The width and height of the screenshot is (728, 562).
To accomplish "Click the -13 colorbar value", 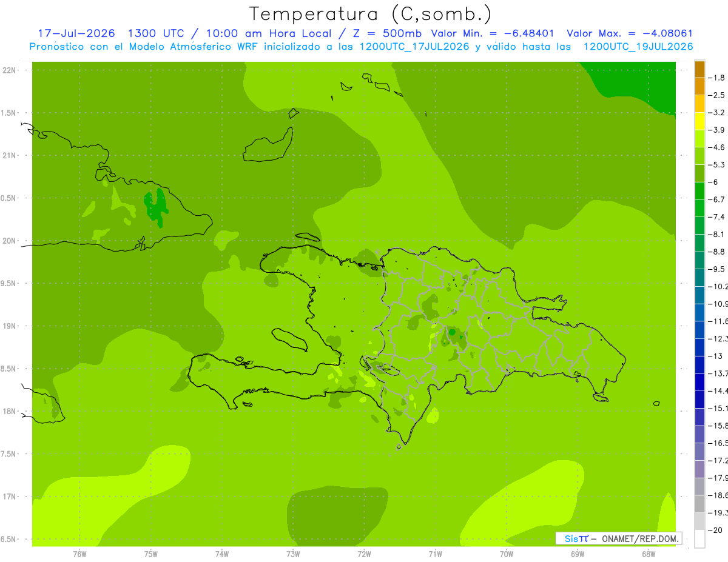I will point(716,356).
